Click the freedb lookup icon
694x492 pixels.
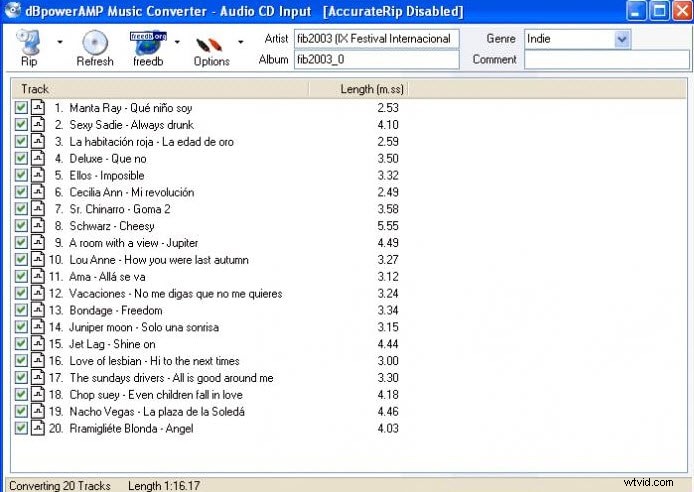coord(148,42)
